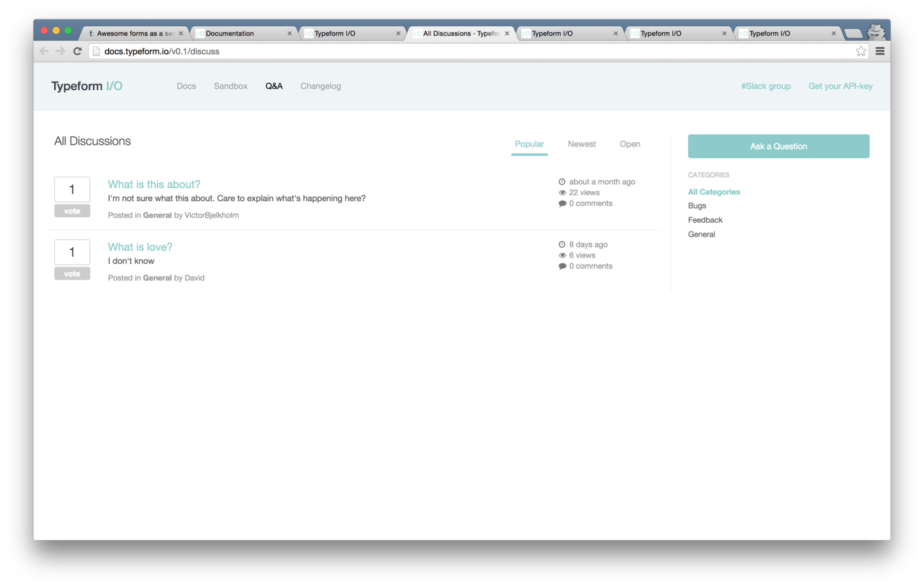Image resolution: width=924 pixels, height=588 pixels.
Task: Close the 'Awesome forms as a service' tab
Action: pos(181,33)
